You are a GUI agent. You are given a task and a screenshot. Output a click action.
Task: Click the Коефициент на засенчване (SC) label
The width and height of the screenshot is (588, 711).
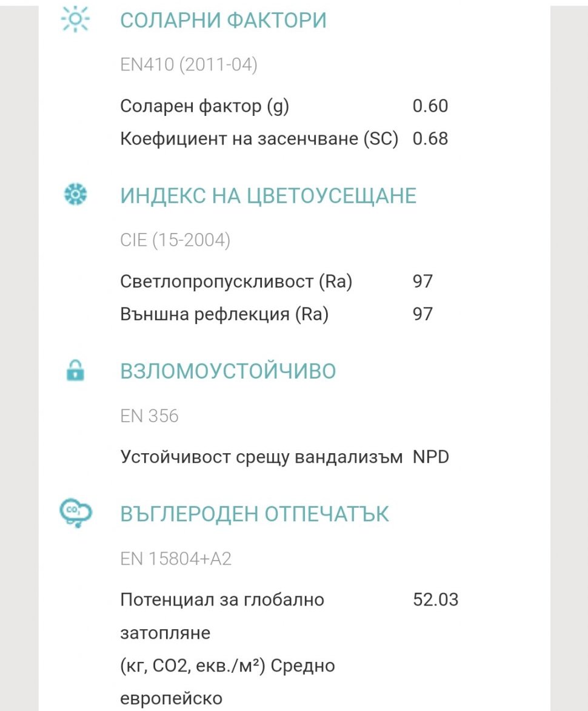pos(259,139)
